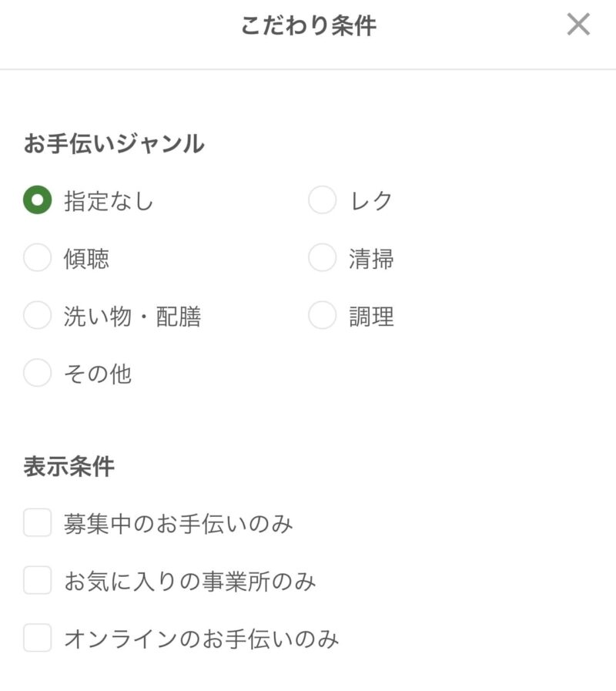Click the 清掃 label text

370,259
